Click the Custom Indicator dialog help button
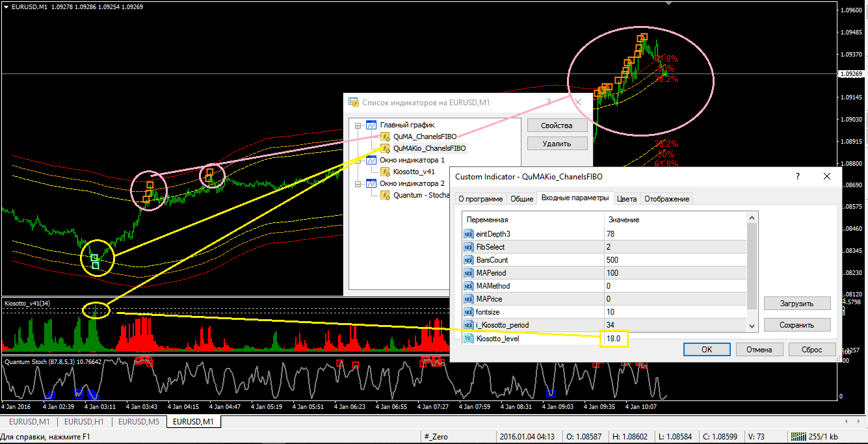 [x=798, y=176]
